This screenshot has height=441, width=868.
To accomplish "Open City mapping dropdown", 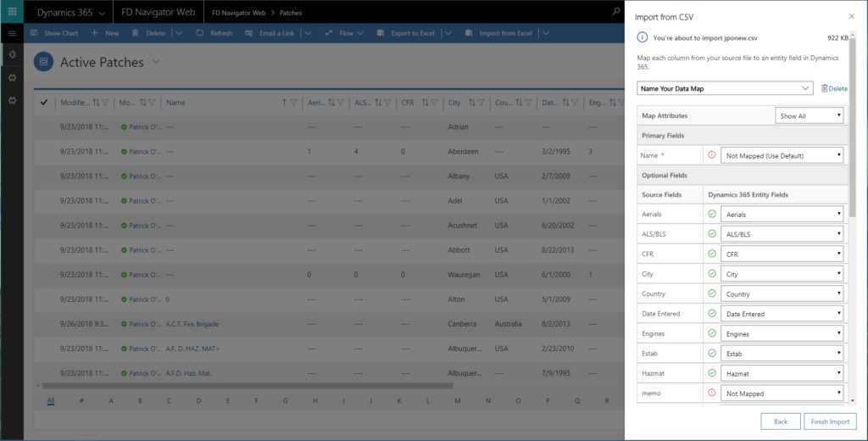I will [x=782, y=274].
